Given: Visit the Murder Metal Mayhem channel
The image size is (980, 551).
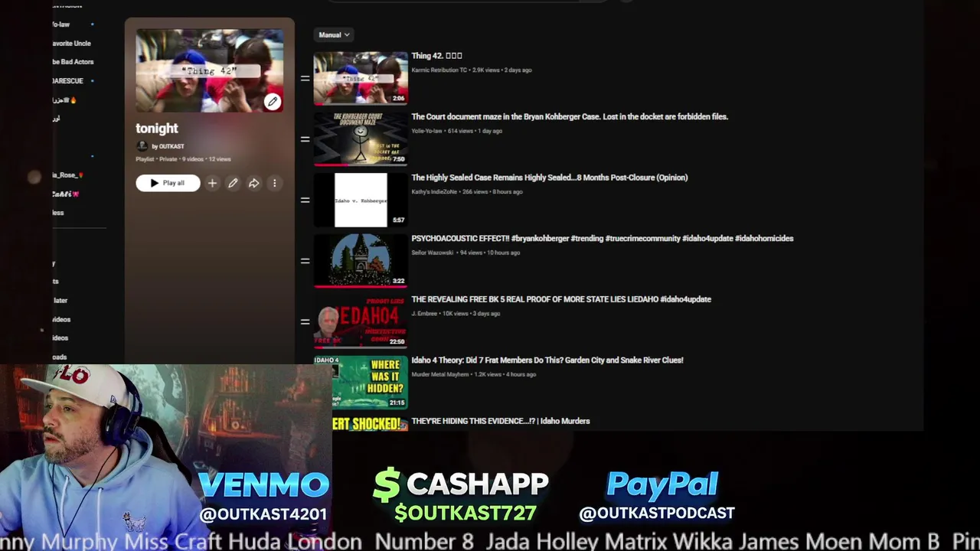Looking at the screenshot, I should tap(441, 374).
